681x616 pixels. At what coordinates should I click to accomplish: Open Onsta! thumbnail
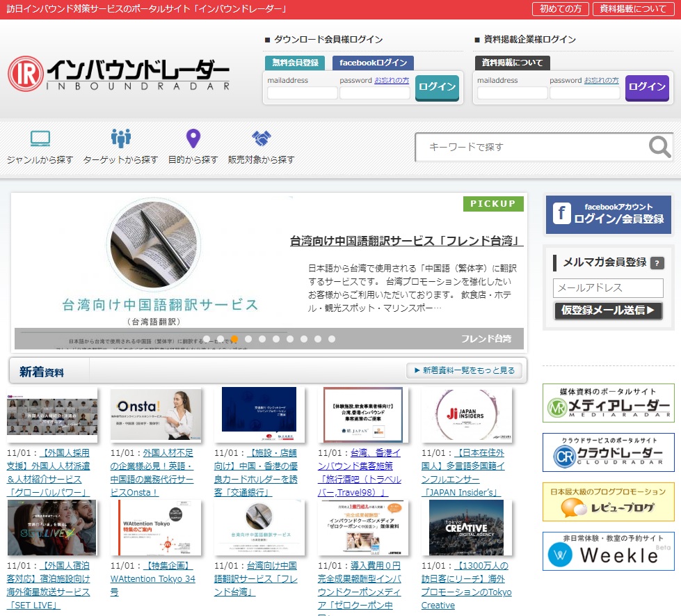pyautogui.click(x=156, y=414)
